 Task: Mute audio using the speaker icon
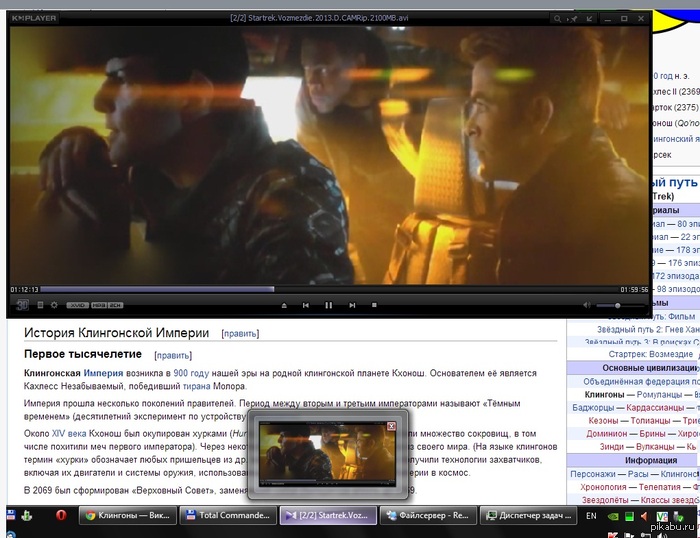tap(587, 305)
